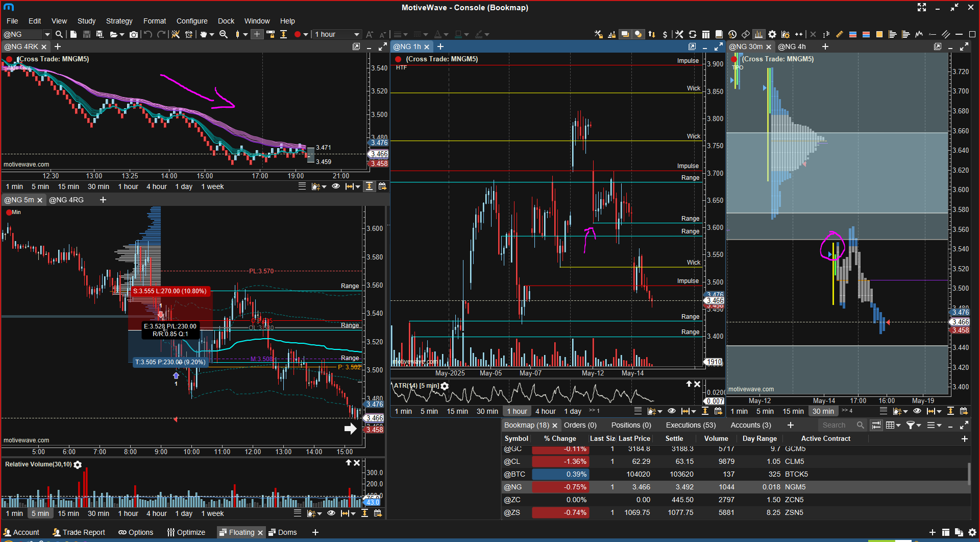980x542 pixels.
Task: Select 4 hour bar size below Relative Volume
Action: pos(157,513)
